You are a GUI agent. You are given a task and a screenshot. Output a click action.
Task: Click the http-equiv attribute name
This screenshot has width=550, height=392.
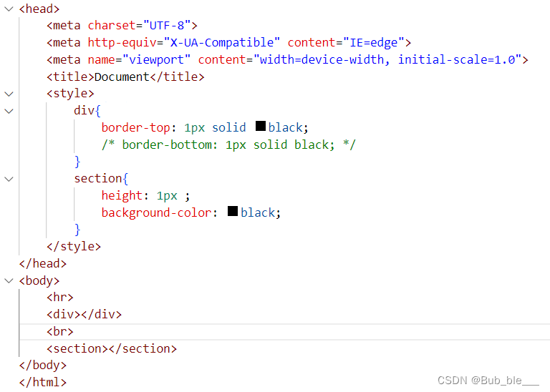coord(122,42)
